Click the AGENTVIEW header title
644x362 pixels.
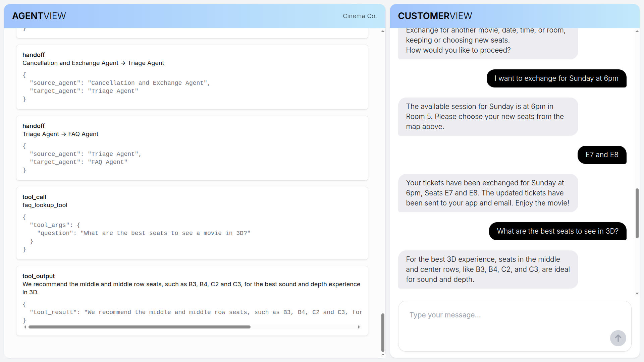pos(39,16)
